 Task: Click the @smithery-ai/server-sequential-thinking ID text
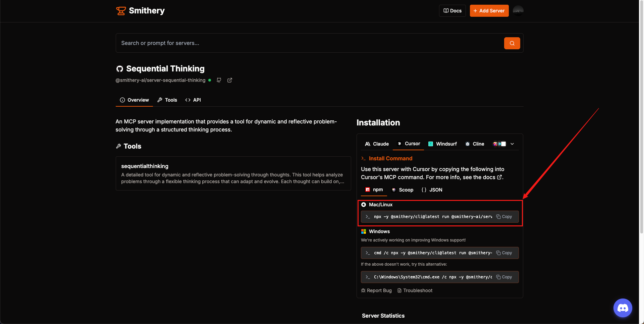(x=160, y=80)
